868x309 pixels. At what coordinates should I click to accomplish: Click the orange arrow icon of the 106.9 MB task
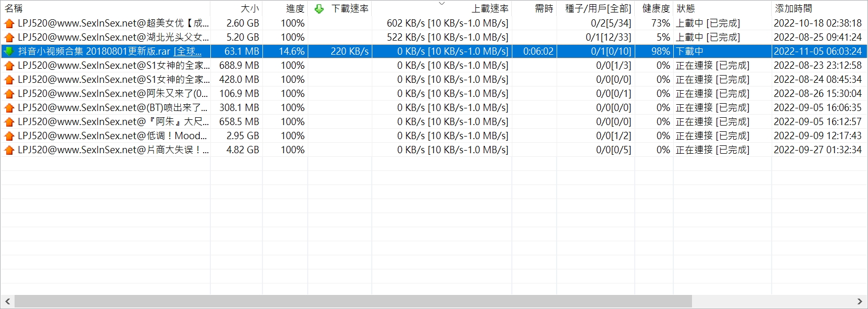pos(9,94)
